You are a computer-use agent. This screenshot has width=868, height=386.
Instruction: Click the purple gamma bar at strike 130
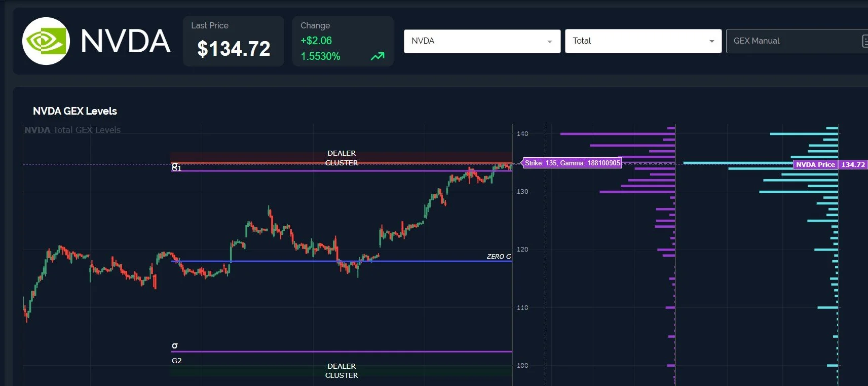[x=637, y=192]
